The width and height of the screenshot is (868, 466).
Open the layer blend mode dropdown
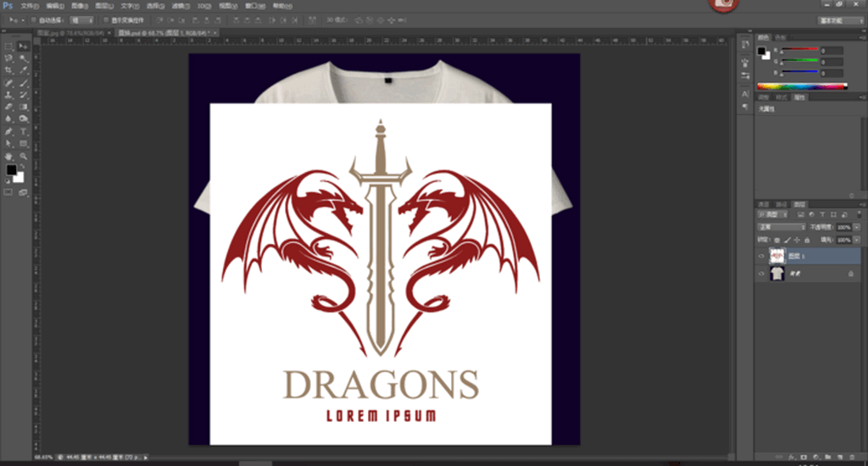click(x=782, y=227)
